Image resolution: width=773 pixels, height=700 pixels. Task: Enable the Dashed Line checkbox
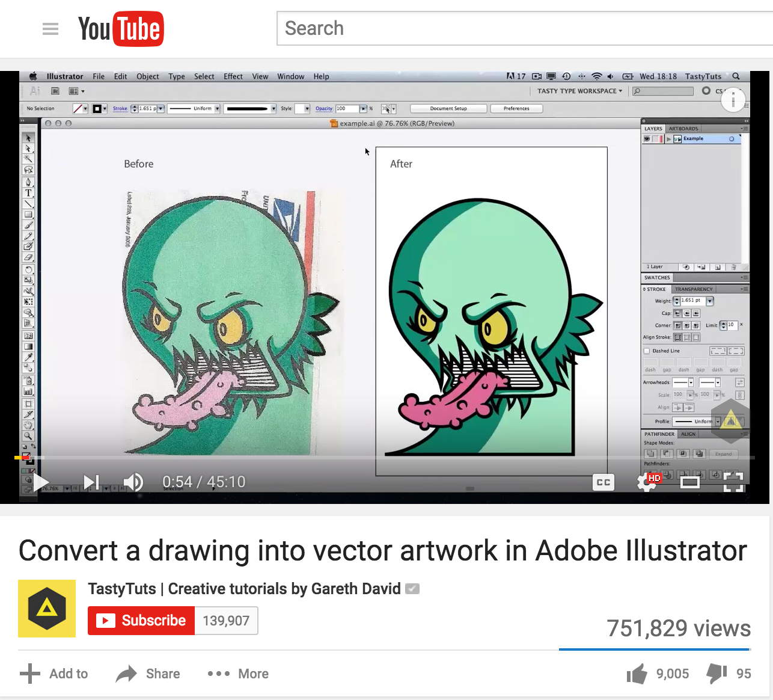coord(647,351)
